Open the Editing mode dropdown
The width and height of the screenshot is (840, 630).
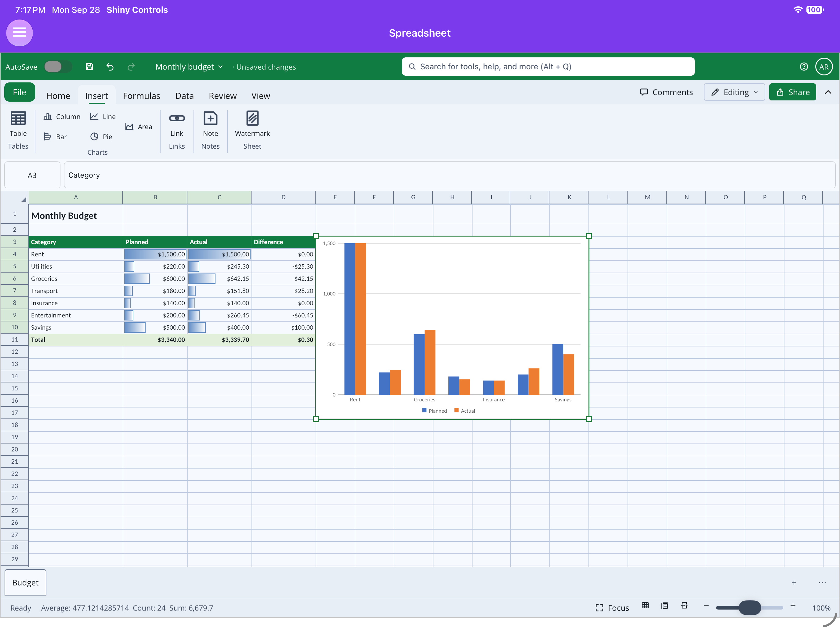(734, 92)
